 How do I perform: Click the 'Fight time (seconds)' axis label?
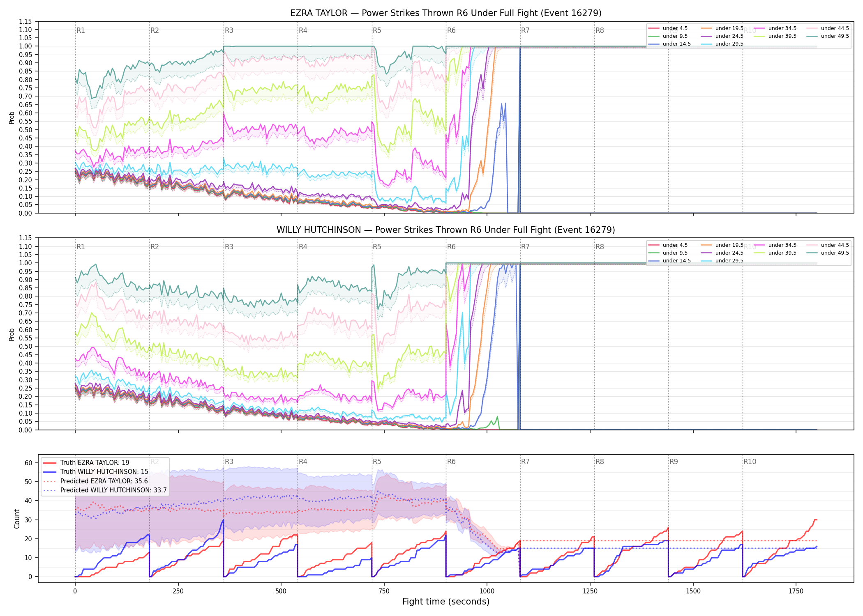pyautogui.click(x=446, y=602)
